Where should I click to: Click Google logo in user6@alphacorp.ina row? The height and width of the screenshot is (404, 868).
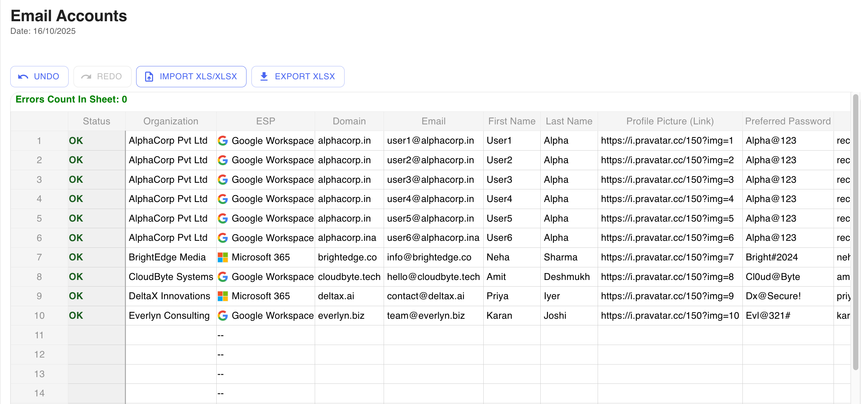click(223, 238)
